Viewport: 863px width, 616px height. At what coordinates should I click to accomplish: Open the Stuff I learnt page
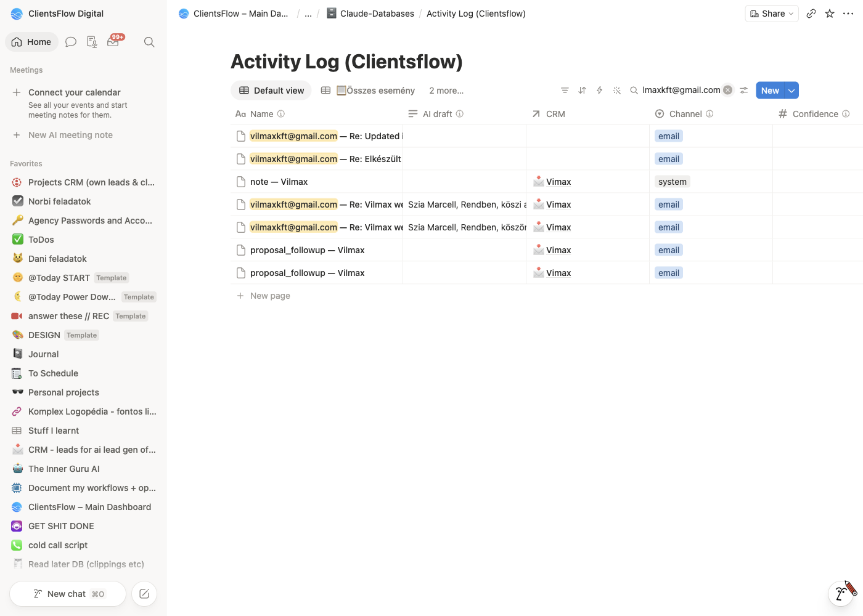coord(84,431)
